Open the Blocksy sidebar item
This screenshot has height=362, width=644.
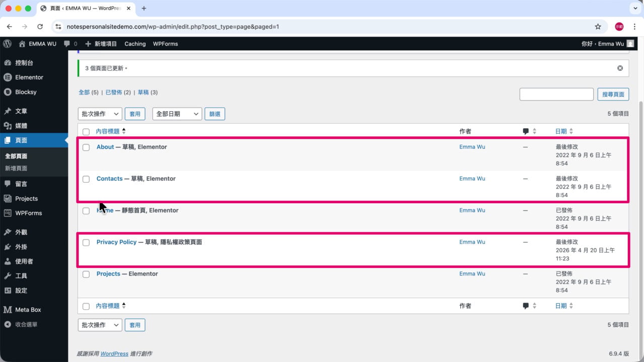click(26, 92)
